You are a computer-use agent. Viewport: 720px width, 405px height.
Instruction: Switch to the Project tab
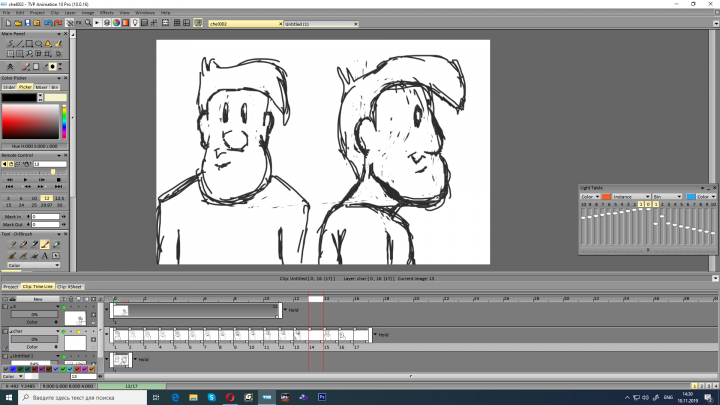tap(11, 287)
